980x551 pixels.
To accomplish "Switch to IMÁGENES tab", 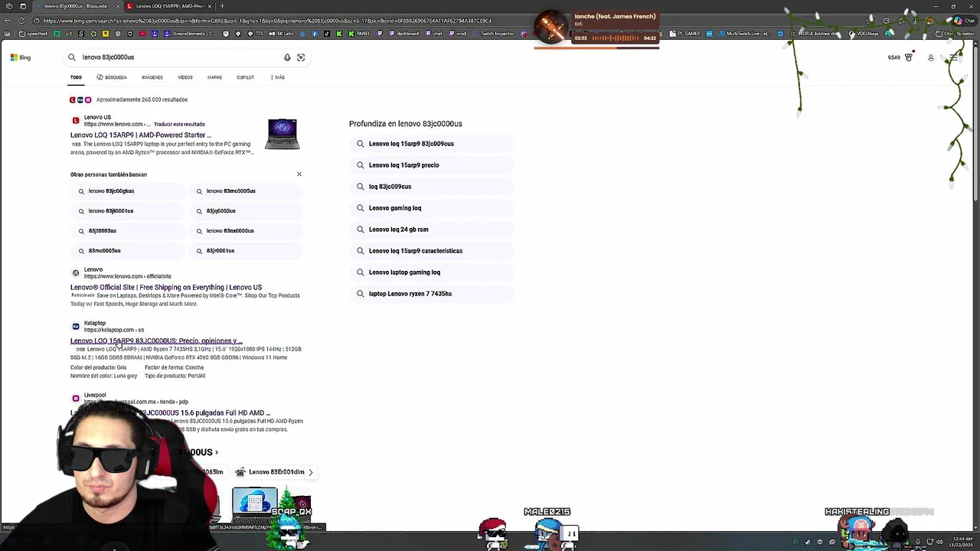I will 152,77.
